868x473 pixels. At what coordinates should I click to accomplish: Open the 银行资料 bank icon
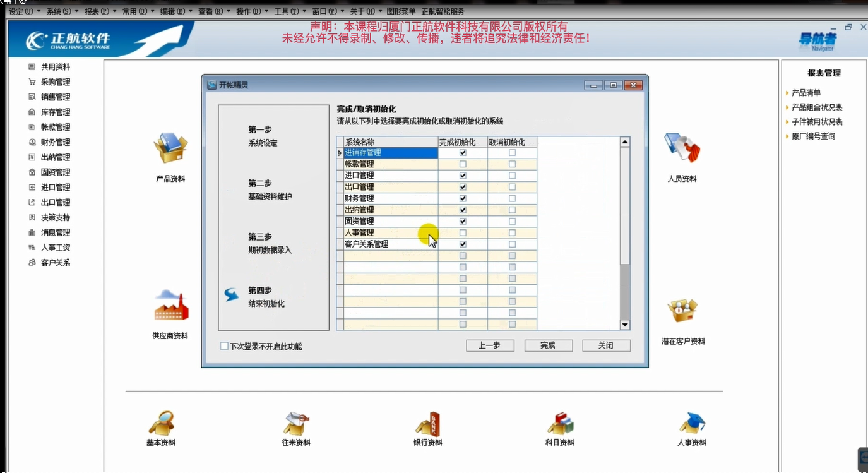coord(427,424)
